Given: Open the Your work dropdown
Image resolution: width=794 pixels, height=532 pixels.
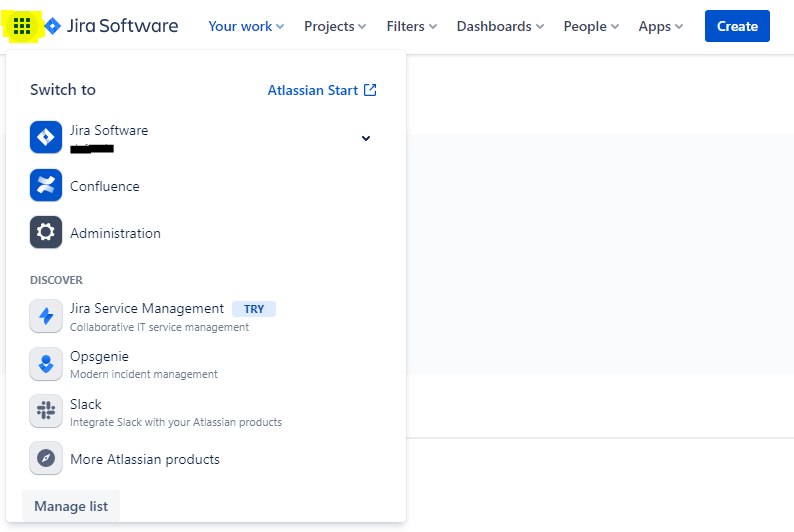Looking at the screenshot, I should click(246, 26).
